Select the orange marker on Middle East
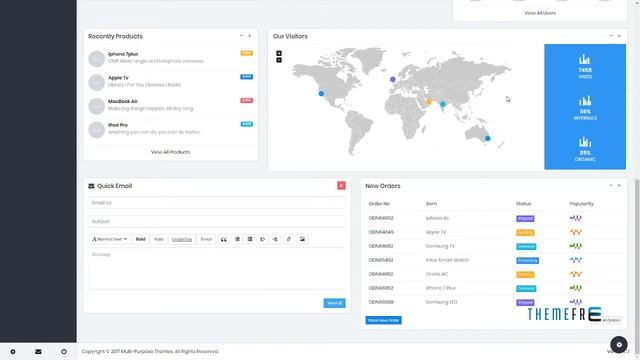 pyautogui.click(x=428, y=102)
